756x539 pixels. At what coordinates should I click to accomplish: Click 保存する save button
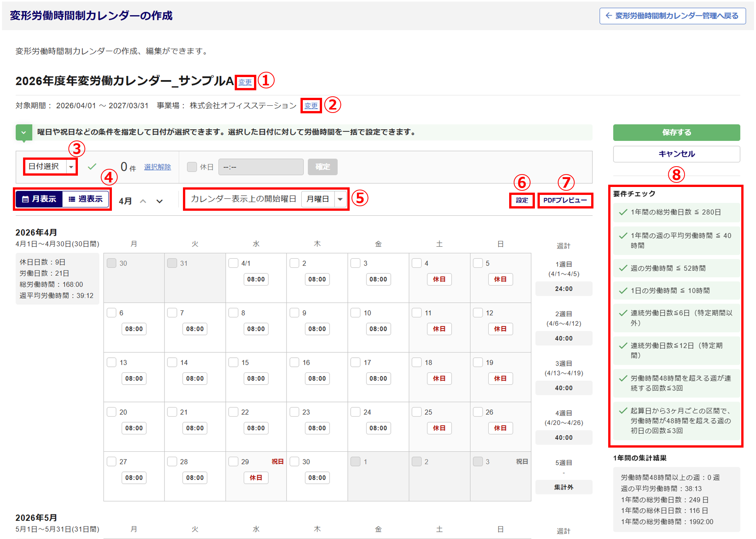click(676, 133)
